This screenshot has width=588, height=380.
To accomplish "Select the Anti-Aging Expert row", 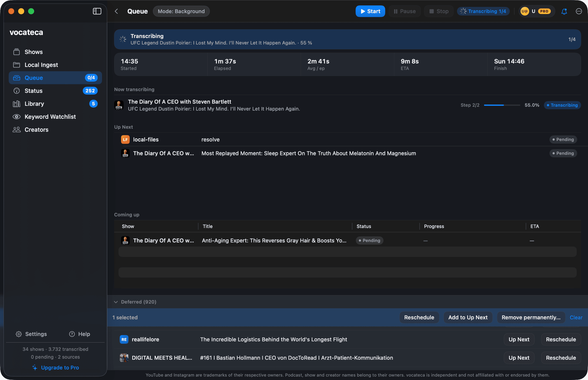I will 348,240.
